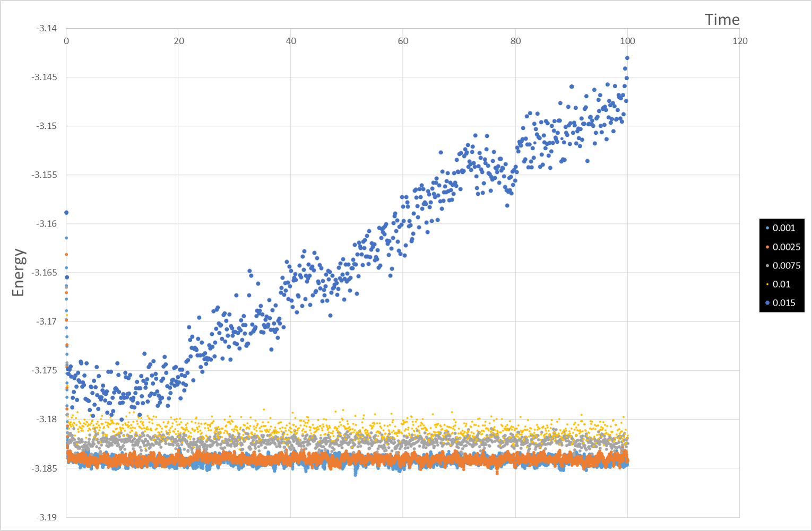
Task: Click the gray 0.0075 legend marker
Action: tap(767, 266)
